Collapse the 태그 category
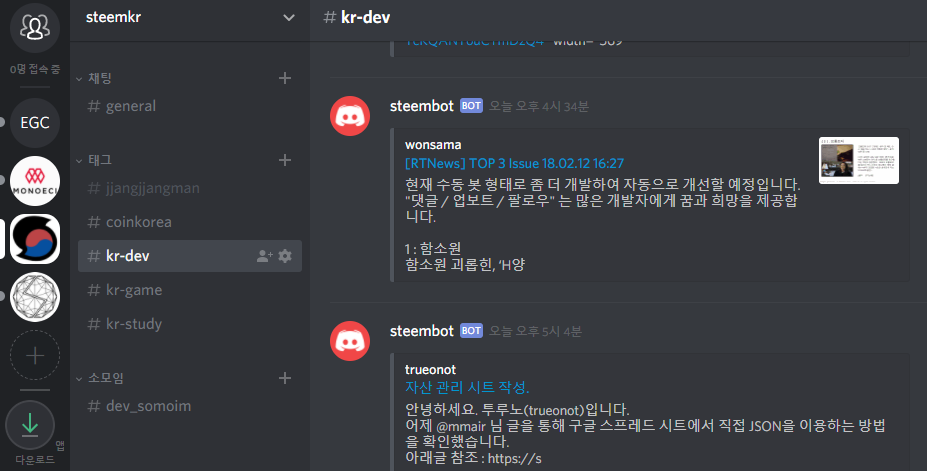This screenshot has width=927, height=471. [x=95, y=160]
